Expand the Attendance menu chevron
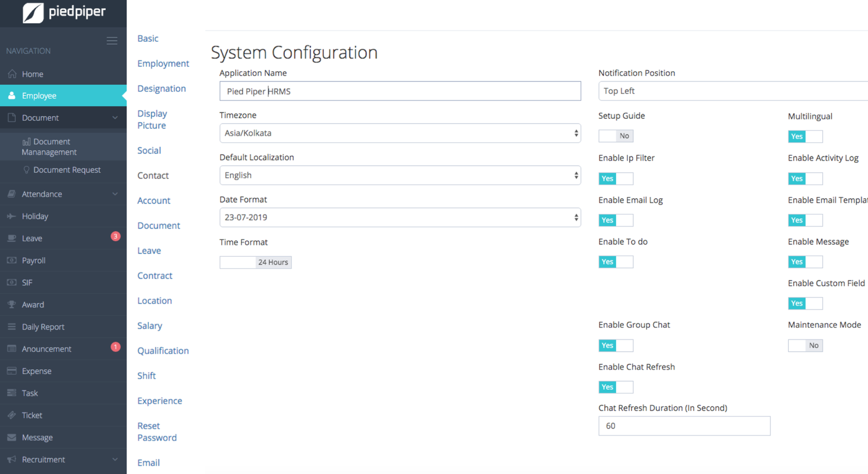Image resolution: width=868 pixels, height=474 pixels. (115, 194)
